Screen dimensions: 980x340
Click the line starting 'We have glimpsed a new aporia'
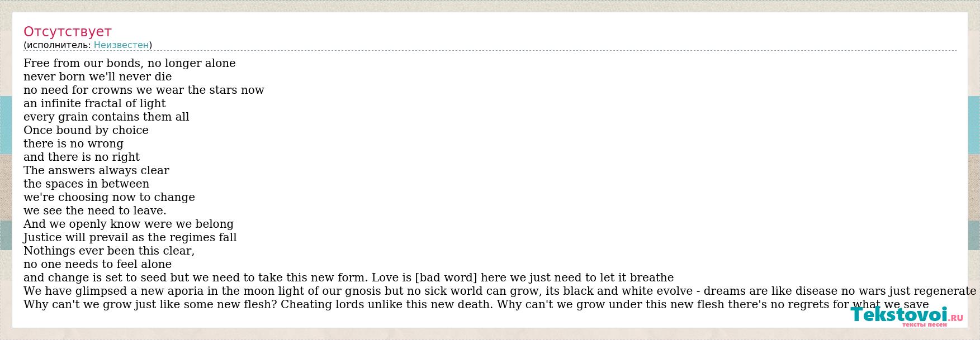(x=500, y=291)
